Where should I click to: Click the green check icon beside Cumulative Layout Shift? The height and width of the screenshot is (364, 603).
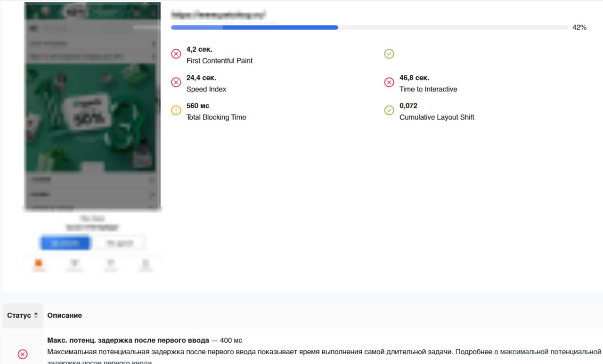(x=389, y=111)
